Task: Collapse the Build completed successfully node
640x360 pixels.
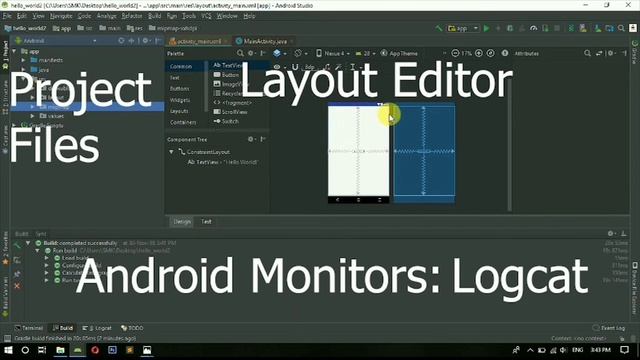Action: tap(28, 243)
